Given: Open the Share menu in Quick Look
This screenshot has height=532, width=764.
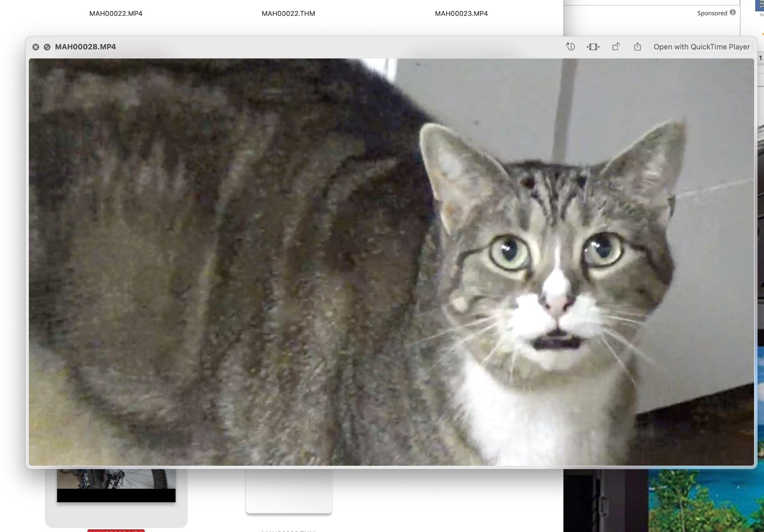Looking at the screenshot, I should (x=637, y=46).
